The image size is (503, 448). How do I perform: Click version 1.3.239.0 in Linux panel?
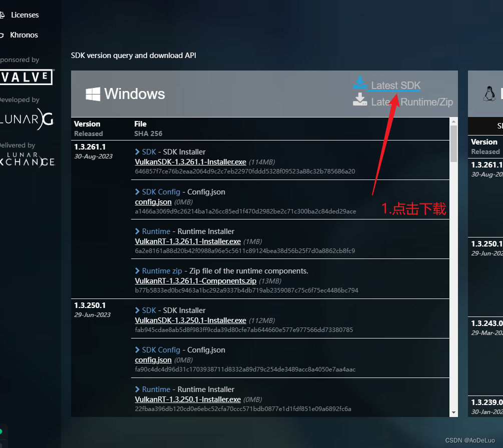487,402
